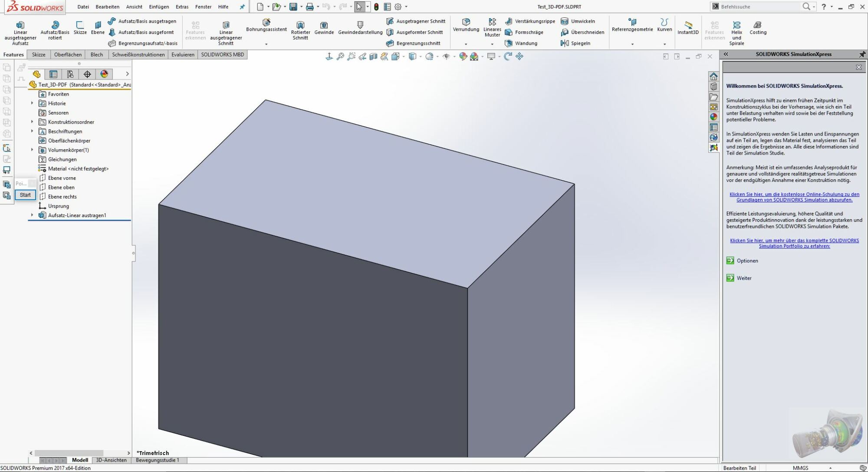868x472 pixels.
Task: Click the Kurven tool
Action: [664, 25]
